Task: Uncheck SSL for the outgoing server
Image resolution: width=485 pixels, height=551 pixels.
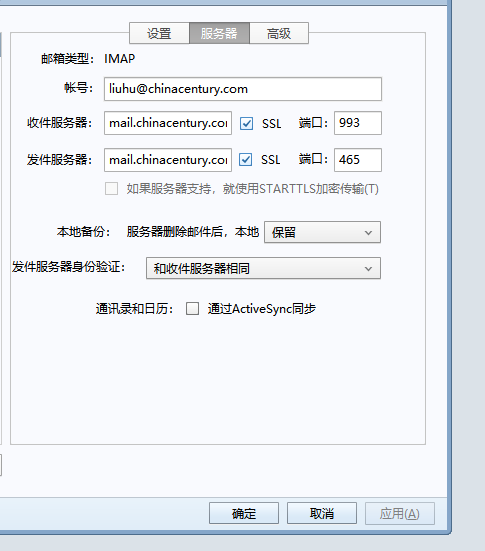Action: coord(245,160)
